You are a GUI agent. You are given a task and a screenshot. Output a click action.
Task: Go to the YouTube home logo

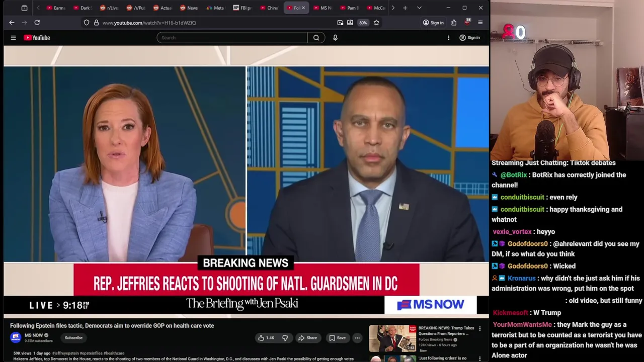(x=37, y=38)
